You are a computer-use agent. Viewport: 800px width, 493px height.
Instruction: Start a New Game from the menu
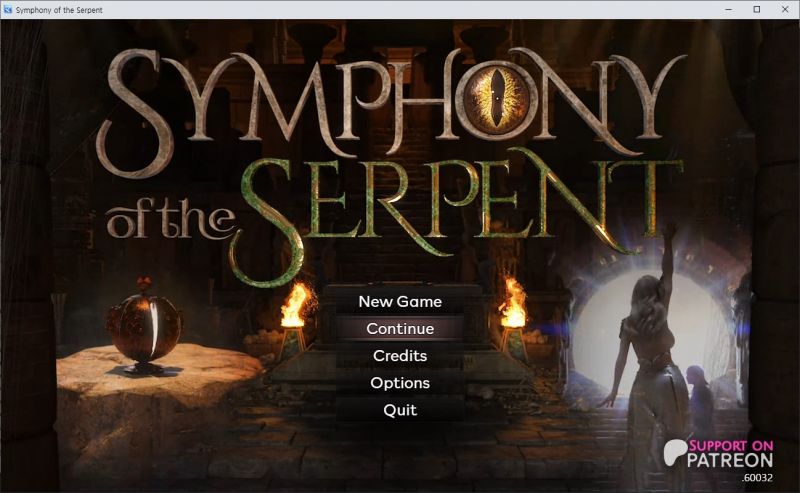click(400, 302)
